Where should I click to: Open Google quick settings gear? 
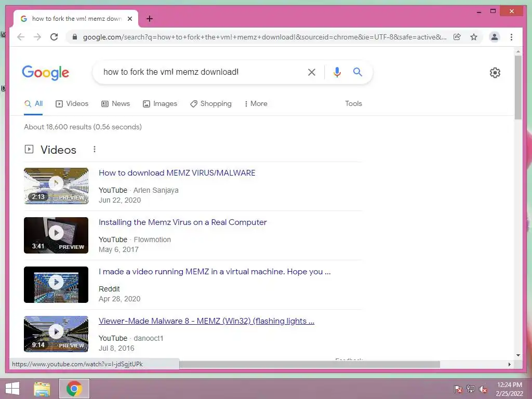point(495,73)
